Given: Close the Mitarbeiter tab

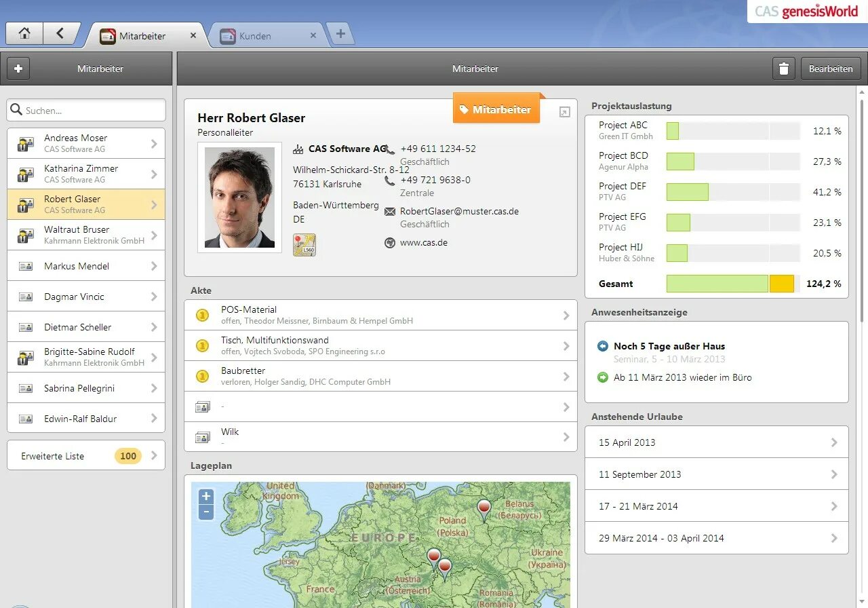Looking at the screenshot, I should [193, 36].
